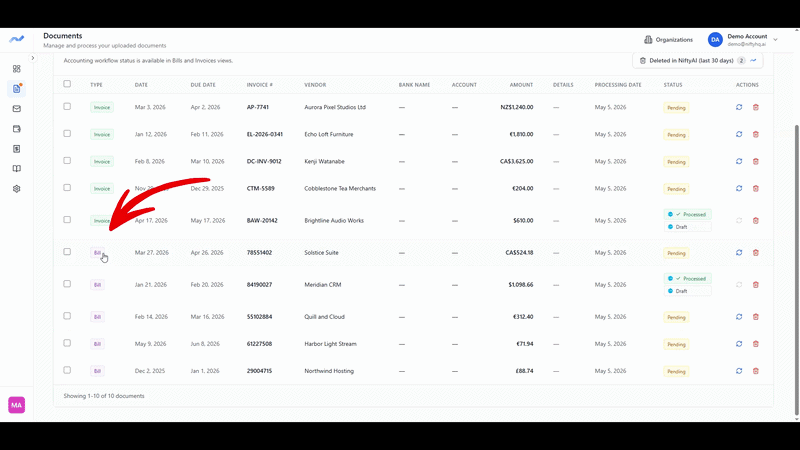Delete Brightline Audio Works invoice
This screenshot has height=450, width=800.
[x=756, y=220]
